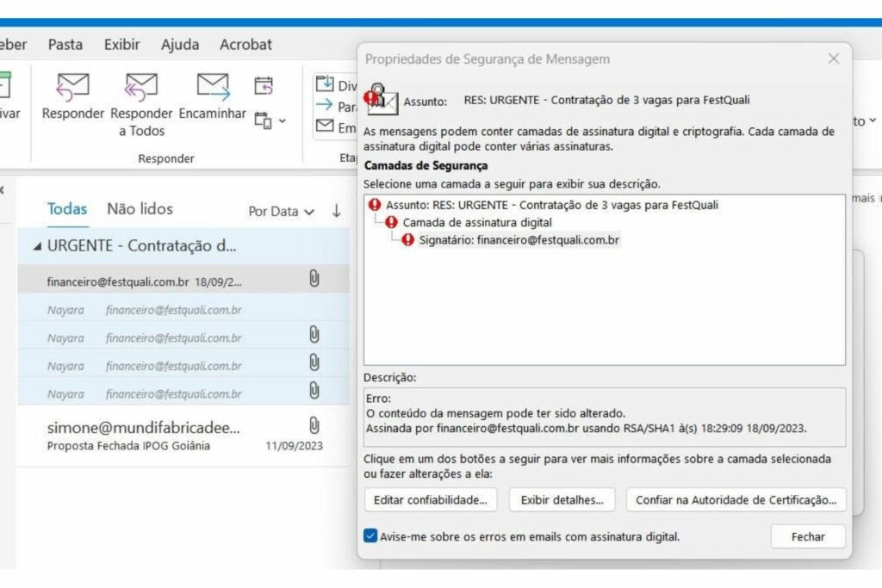Click the Encaminhar (forward) envelope icon
882x588 pixels.
coord(213,86)
